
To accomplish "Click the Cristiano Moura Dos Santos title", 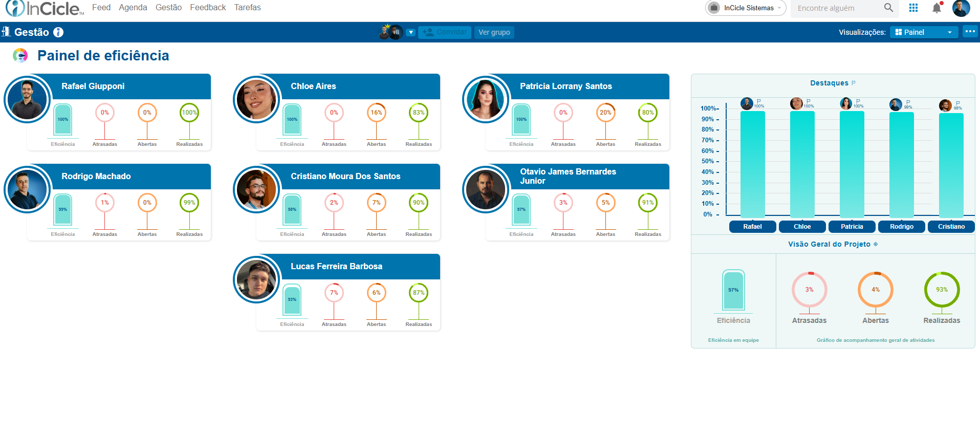I will coord(345,176).
